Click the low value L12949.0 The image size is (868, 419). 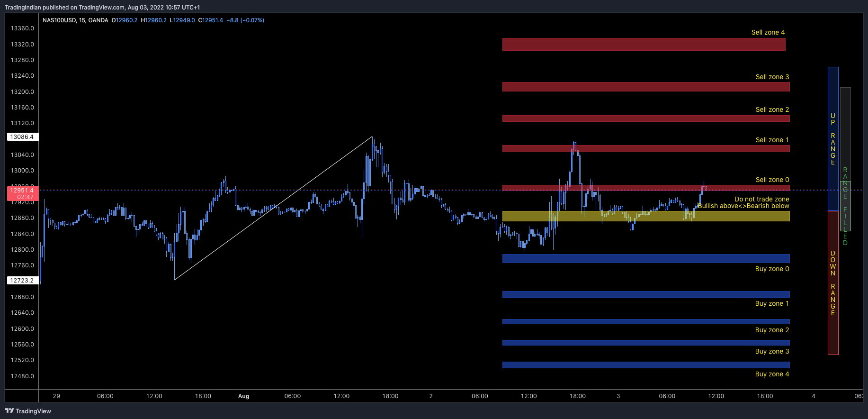click(182, 20)
